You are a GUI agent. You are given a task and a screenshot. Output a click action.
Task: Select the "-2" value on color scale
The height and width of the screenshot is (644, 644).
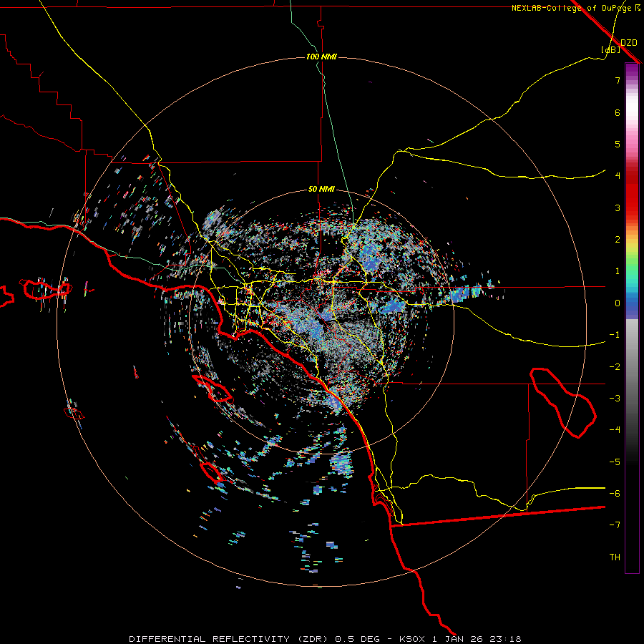pyautogui.click(x=615, y=367)
